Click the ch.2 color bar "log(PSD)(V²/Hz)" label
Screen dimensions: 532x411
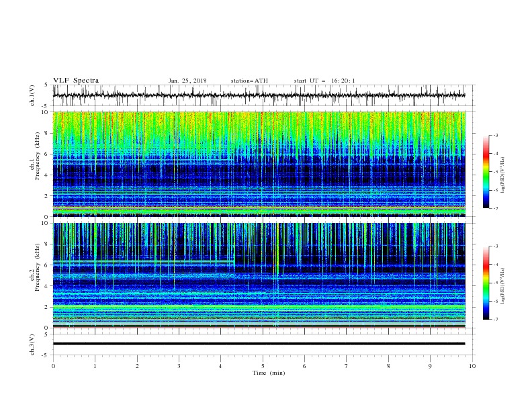tap(503, 286)
